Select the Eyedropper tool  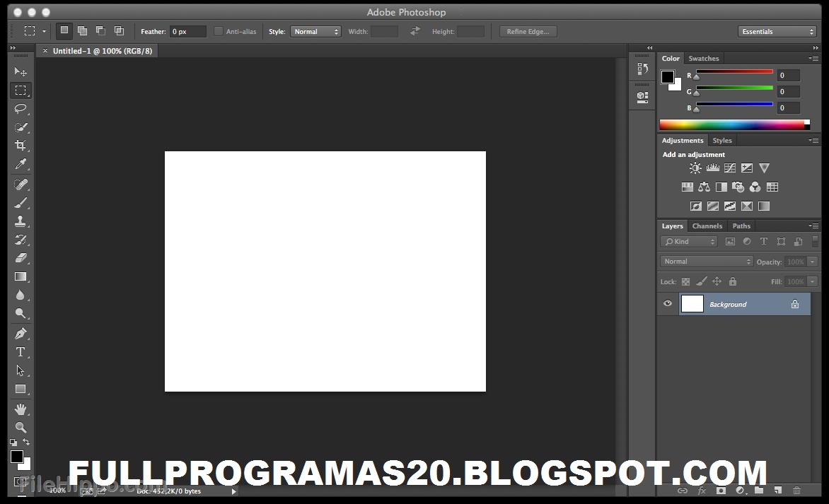[21, 164]
